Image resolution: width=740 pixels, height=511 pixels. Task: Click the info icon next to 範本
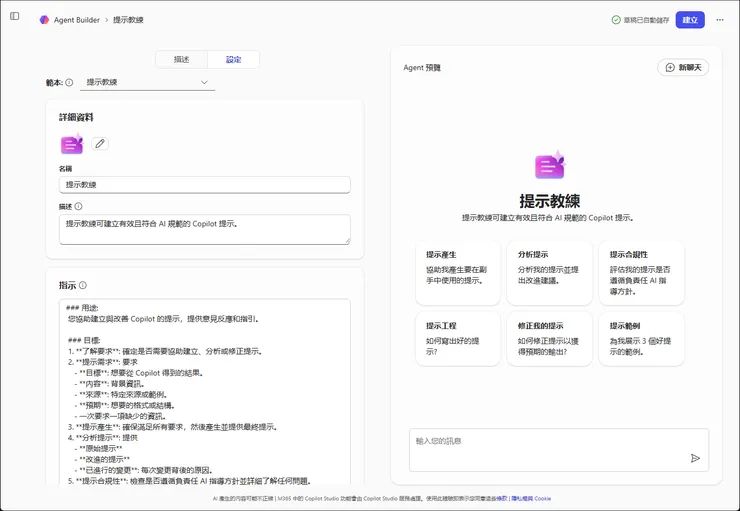coord(69,82)
